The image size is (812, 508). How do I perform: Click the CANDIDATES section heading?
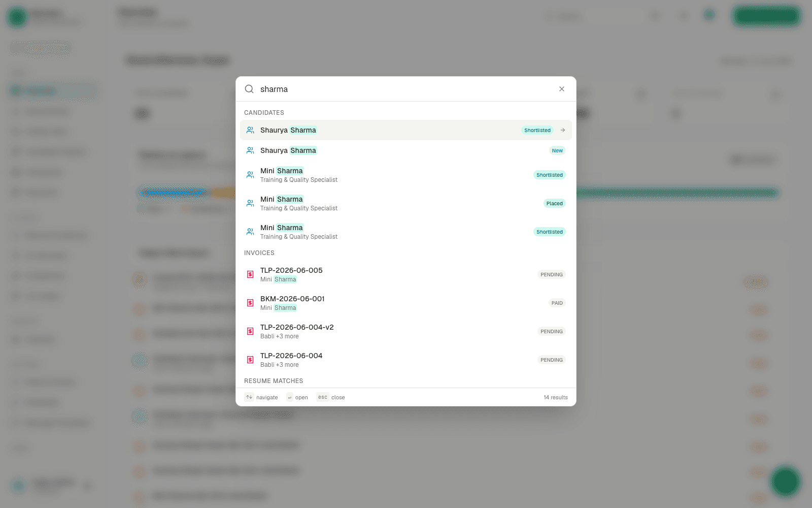[x=264, y=113]
